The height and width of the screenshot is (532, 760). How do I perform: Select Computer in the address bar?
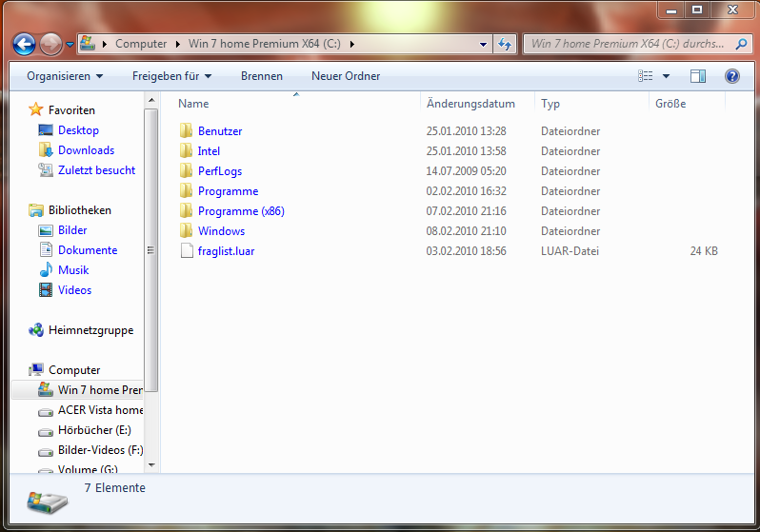pyautogui.click(x=141, y=44)
